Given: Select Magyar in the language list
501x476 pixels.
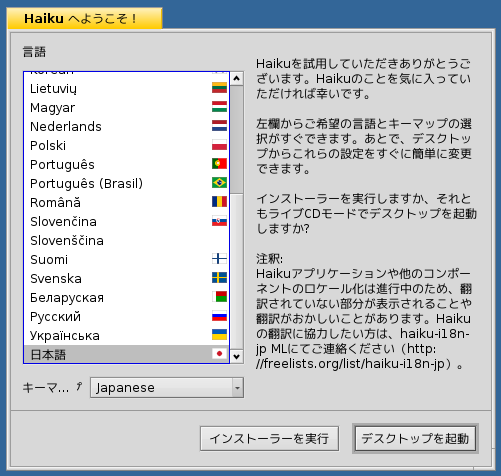Looking at the screenshot, I should click(127, 107).
